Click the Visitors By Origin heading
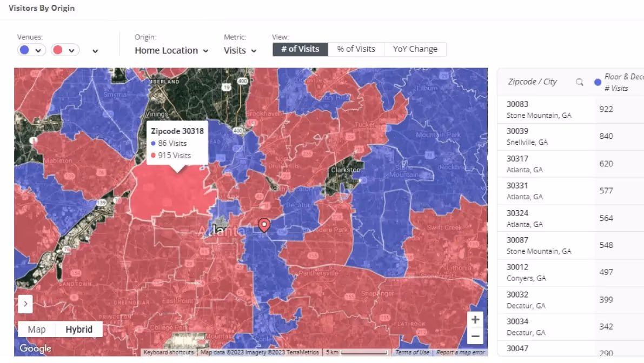This screenshot has height=363, width=644. coord(42,8)
